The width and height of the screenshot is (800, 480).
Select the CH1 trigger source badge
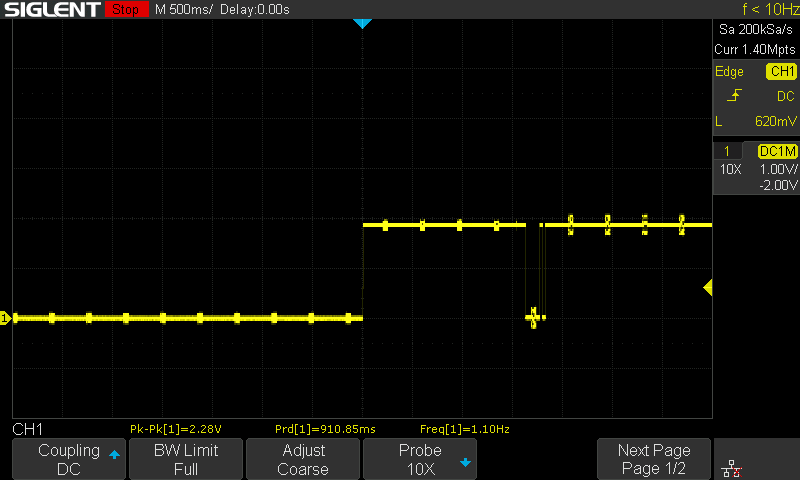(x=781, y=71)
